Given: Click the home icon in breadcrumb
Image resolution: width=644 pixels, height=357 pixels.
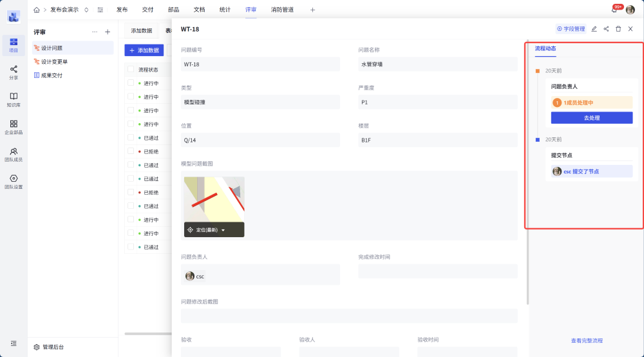Looking at the screenshot, I should [x=37, y=10].
